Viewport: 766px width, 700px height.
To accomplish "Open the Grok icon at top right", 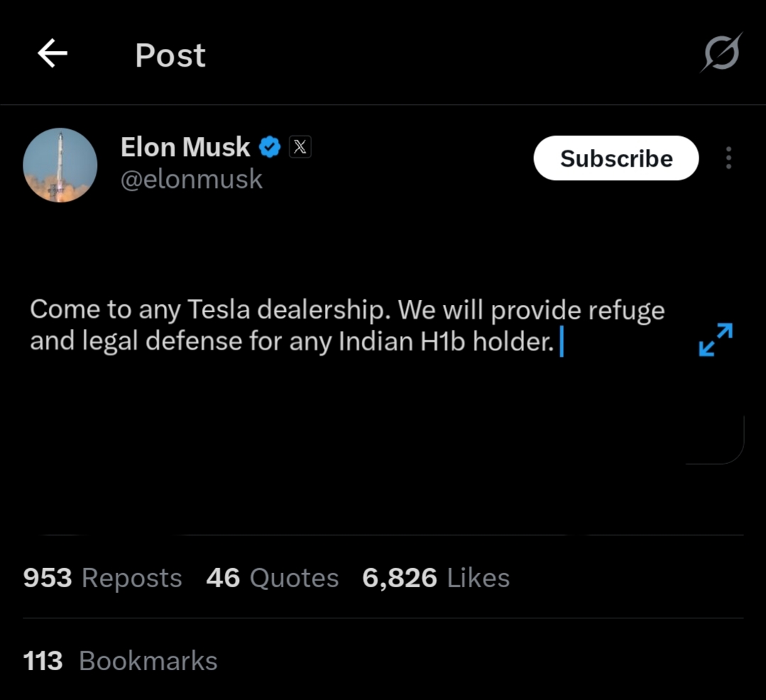I will [722, 52].
